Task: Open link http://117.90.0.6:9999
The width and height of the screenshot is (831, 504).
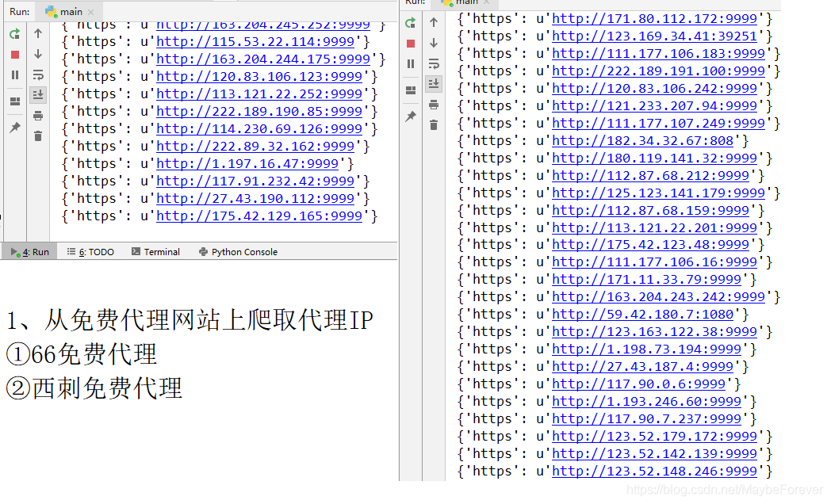Action: [638, 384]
